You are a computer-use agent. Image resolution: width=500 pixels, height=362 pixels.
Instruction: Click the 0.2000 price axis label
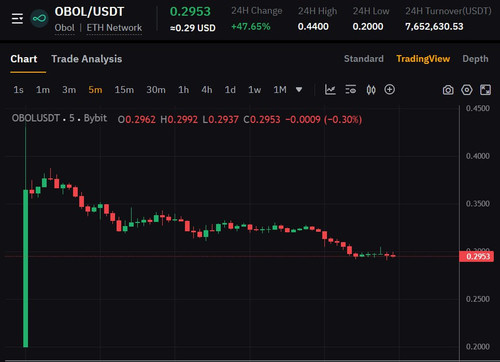click(x=478, y=347)
